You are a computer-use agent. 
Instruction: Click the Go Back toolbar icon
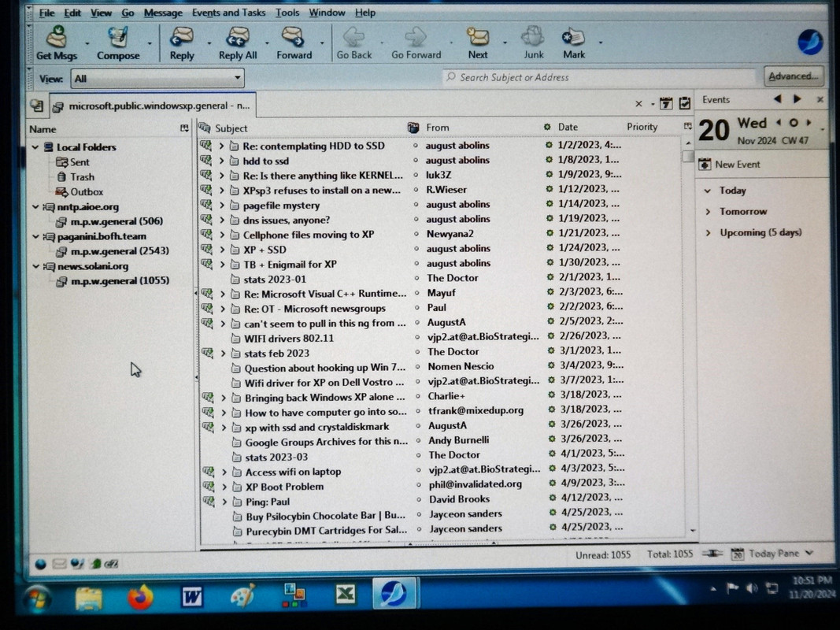click(353, 38)
